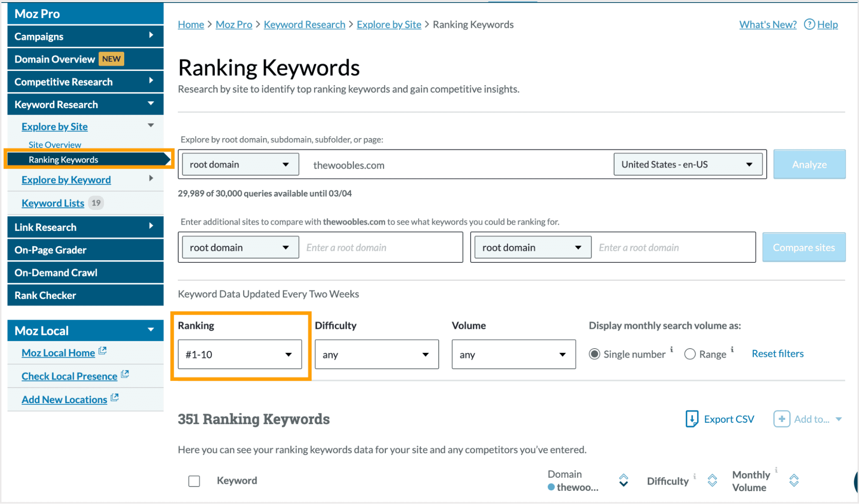Screen dimensions: 859x504
Task: Click the Export CSV download icon
Action: 691,419
